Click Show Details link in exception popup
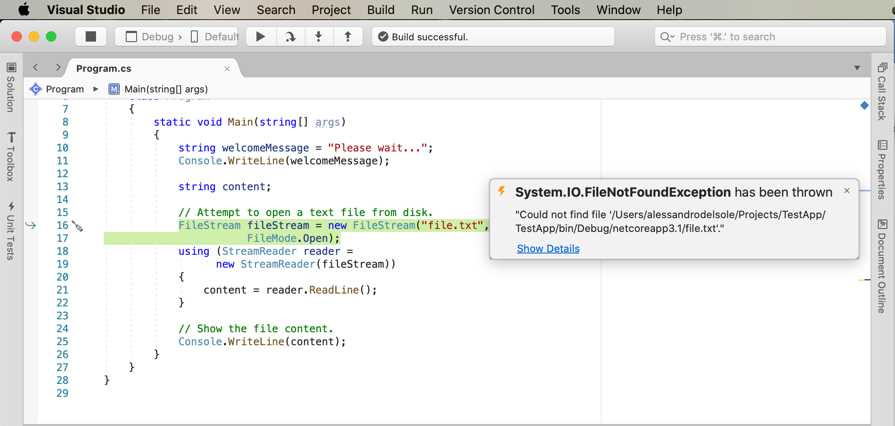Image resolution: width=895 pixels, height=426 pixels. click(x=548, y=248)
